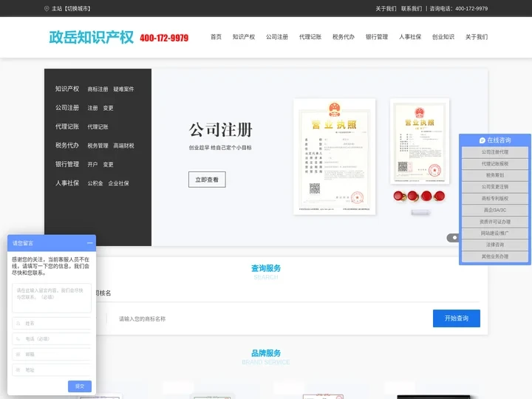Click the large business license image
This screenshot has width=532, height=399.
pos(335,157)
